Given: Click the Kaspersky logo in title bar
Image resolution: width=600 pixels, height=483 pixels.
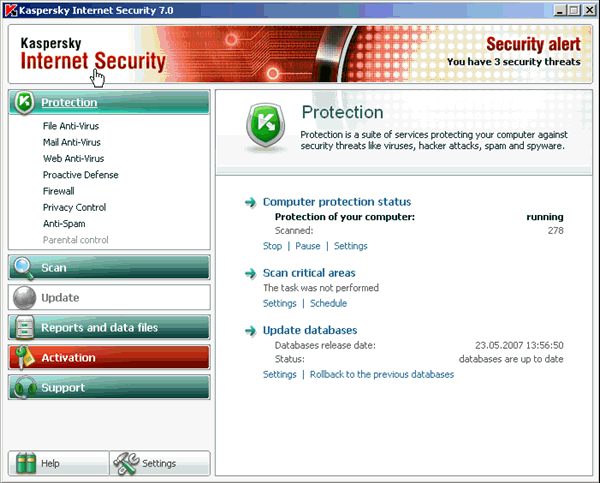Looking at the screenshot, I should tap(11, 10).
